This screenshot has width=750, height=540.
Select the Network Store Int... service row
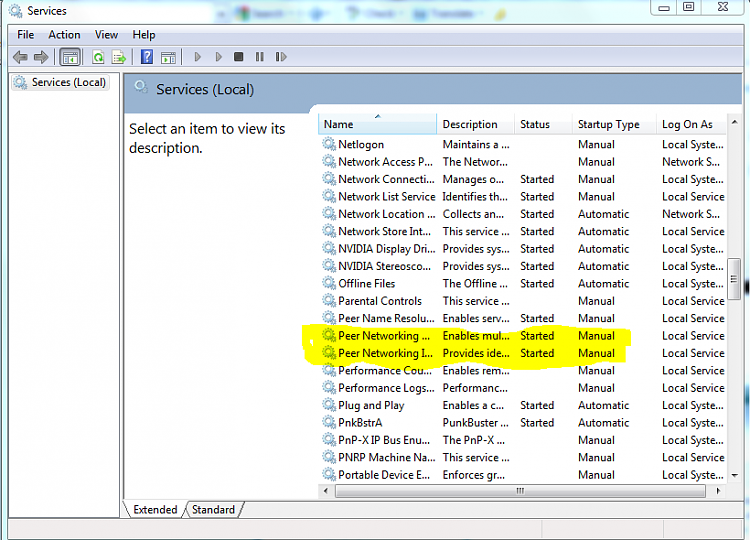pos(523,231)
